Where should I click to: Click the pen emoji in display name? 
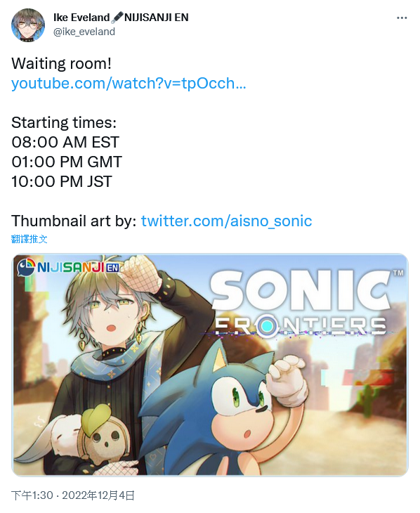(117, 18)
